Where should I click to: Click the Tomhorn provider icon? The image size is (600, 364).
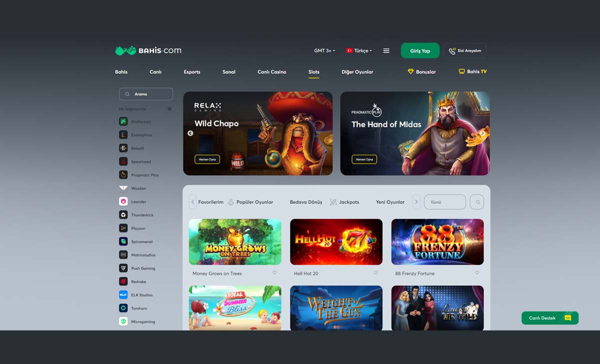123,308
